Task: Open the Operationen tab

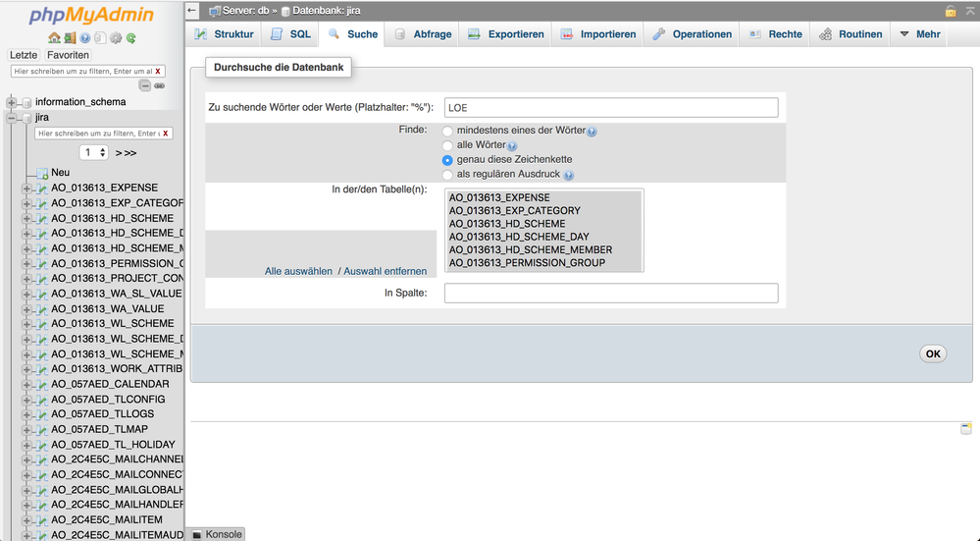Action: click(x=692, y=34)
